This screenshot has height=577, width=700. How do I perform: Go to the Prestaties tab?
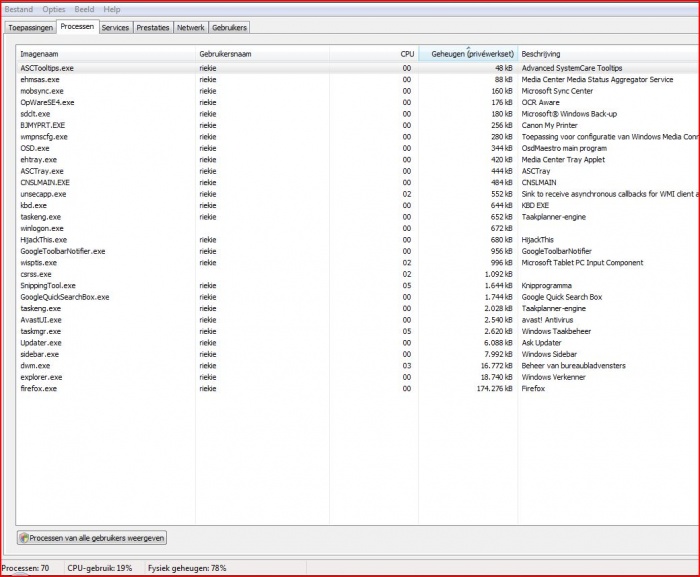click(x=153, y=27)
